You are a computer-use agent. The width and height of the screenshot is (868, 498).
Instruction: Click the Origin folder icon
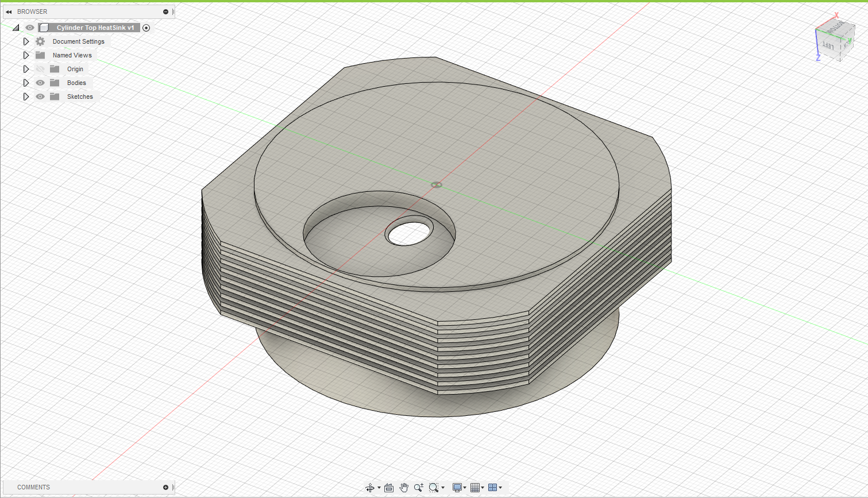tap(55, 69)
